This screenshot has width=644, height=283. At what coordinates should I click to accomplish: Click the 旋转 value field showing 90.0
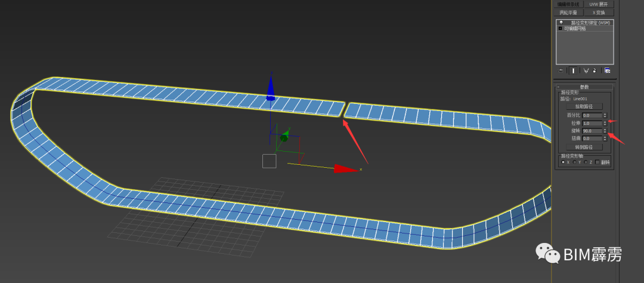592,131
